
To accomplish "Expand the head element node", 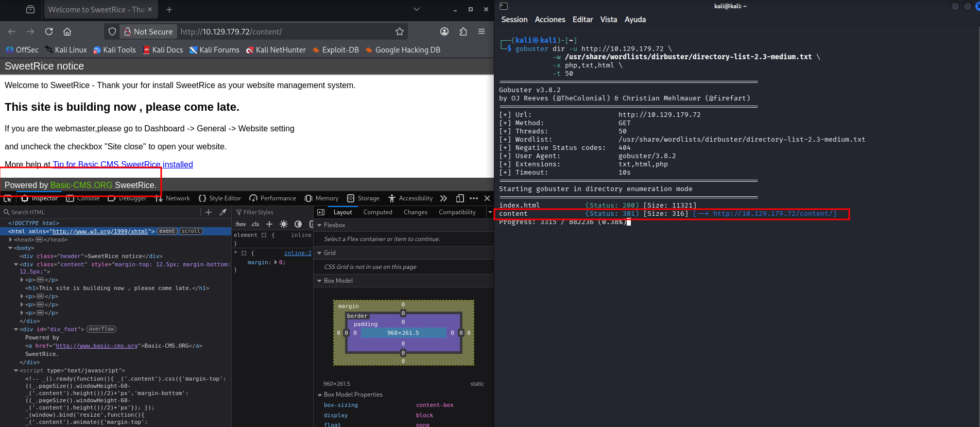I will (10, 240).
